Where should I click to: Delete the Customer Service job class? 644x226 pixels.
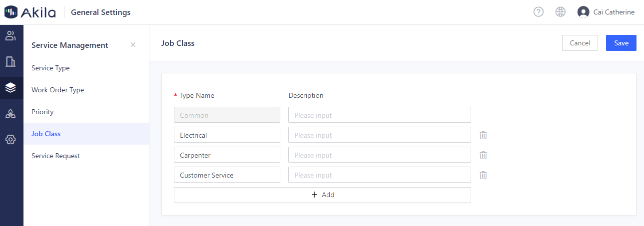pyautogui.click(x=483, y=175)
